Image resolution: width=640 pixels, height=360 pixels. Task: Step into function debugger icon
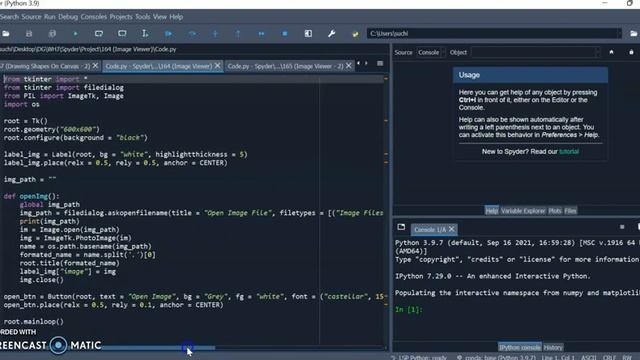(215, 33)
